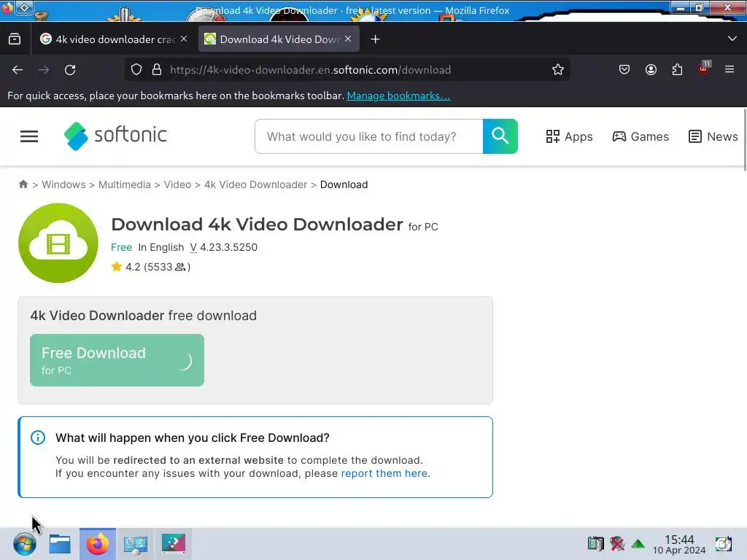Image resolution: width=747 pixels, height=560 pixels.
Task: Open the window menu icon in title bar
Action: [24, 7]
